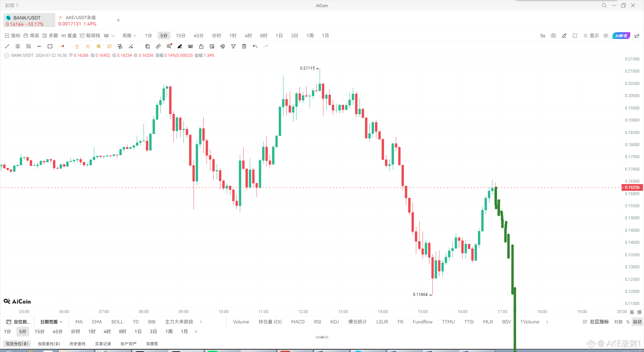Open chart settings hexagon icon
This screenshot has height=352, width=644.
[x=606, y=36]
